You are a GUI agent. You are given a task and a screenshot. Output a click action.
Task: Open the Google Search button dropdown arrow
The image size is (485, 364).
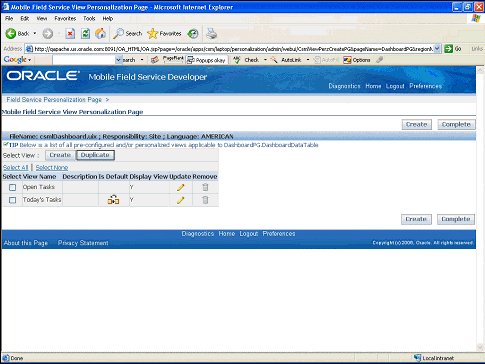(142, 60)
